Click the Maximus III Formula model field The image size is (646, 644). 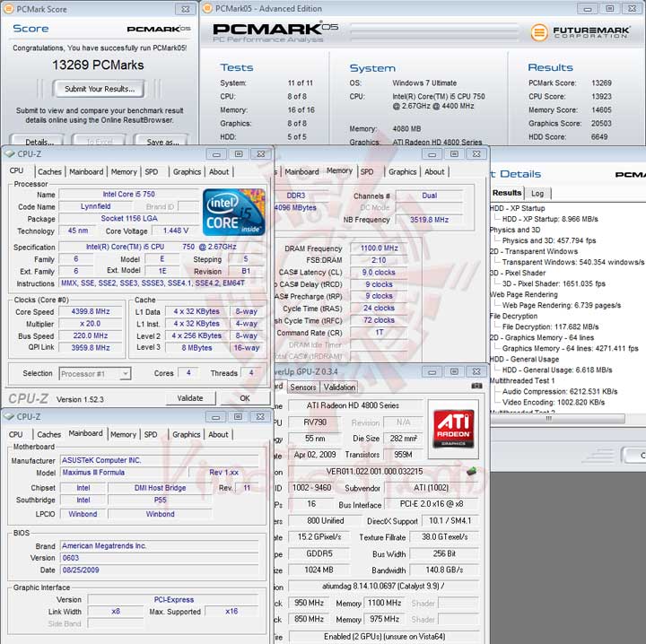coord(123,473)
